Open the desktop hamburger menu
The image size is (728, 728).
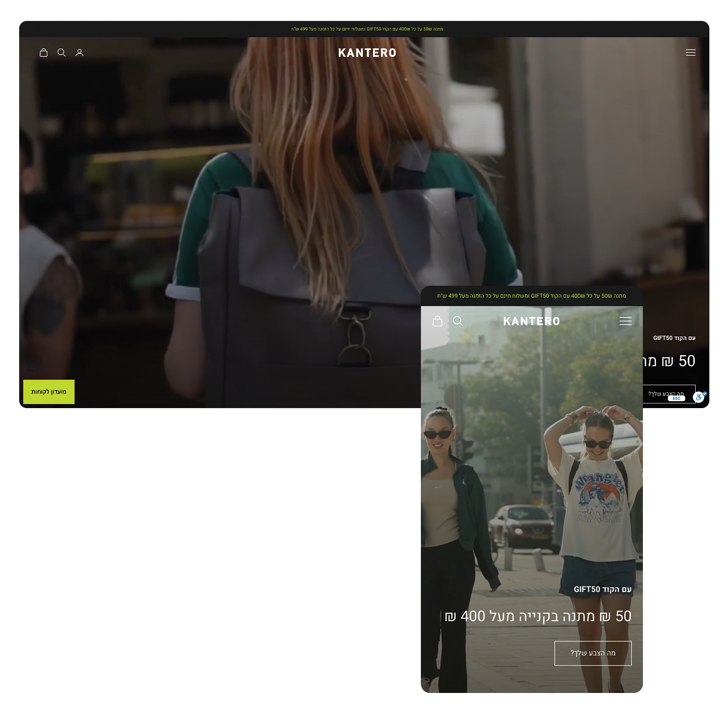[690, 53]
